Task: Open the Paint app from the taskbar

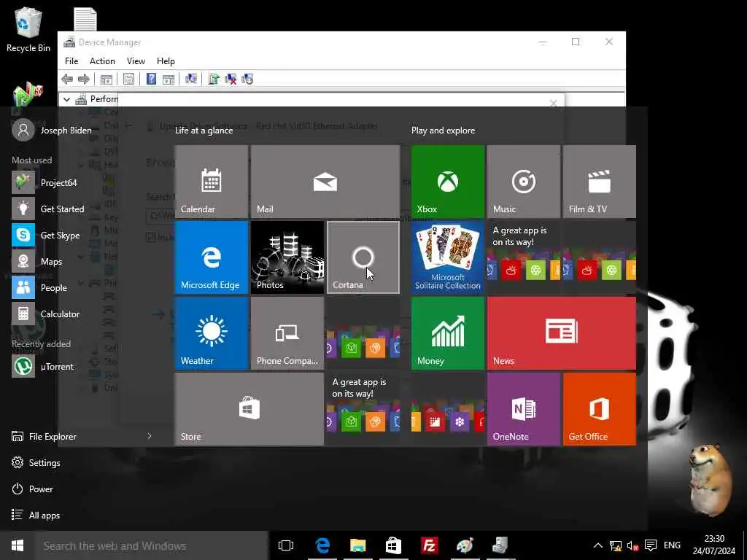Action: (x=465, y=545)
